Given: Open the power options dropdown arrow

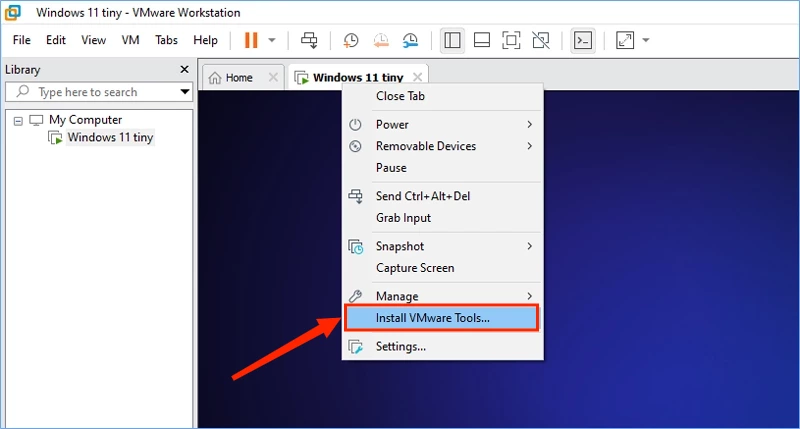Looking at the screenshot, I should coord(272,40).
